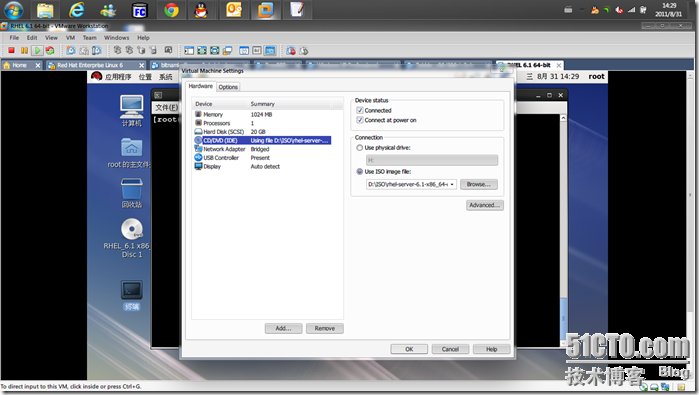Screen dimensions: 699x395
Task: Take a snapshot with the camera clock icon
Action: click(71, 50)
